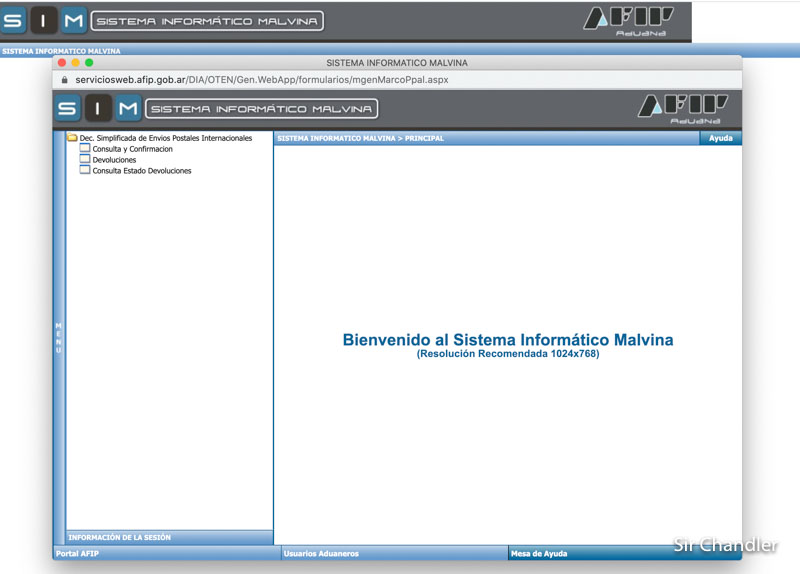Open Consulta Estado Devoluciones entry
The width and height of the screenshot is (800, 574).
click(142, 171)
